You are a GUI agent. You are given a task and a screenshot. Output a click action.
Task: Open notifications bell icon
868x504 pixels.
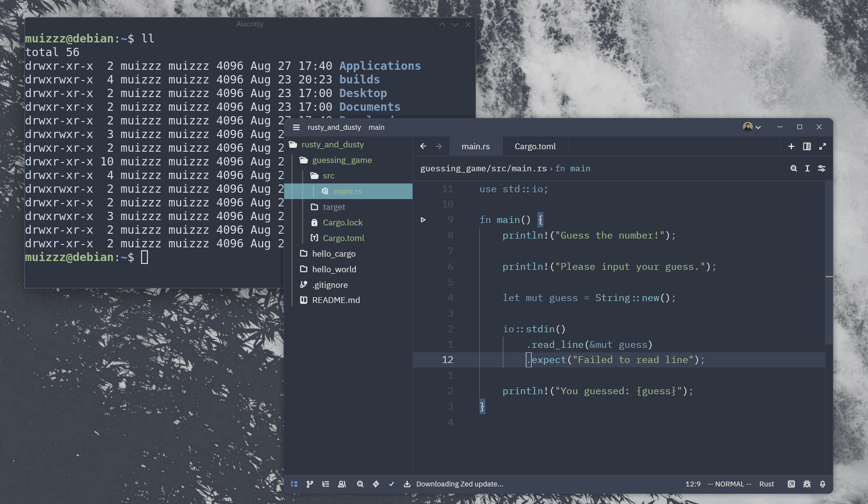tap(823, 484)
